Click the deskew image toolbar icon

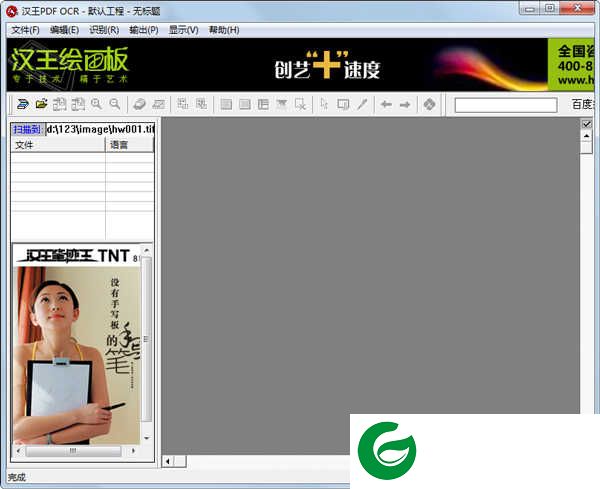pyautogui.click(x=158, y=104)
